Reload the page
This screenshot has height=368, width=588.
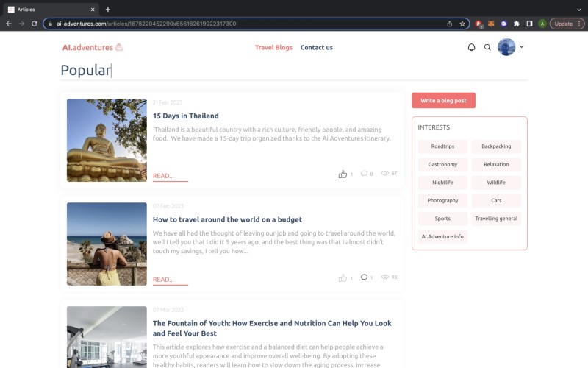click(35, 24)
